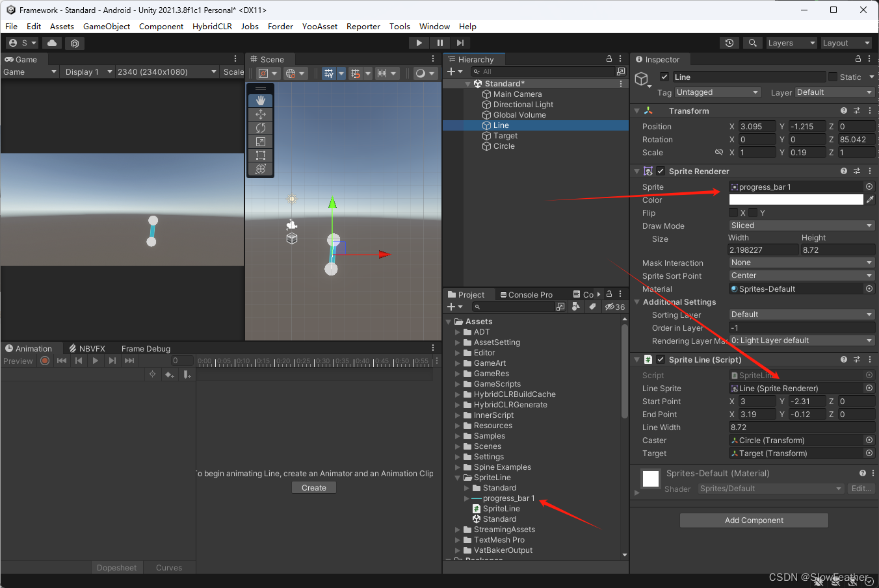Select the Scale tool in Scene toolbar
The height and width of the screenshot is (588, 879).
point(261,142)
